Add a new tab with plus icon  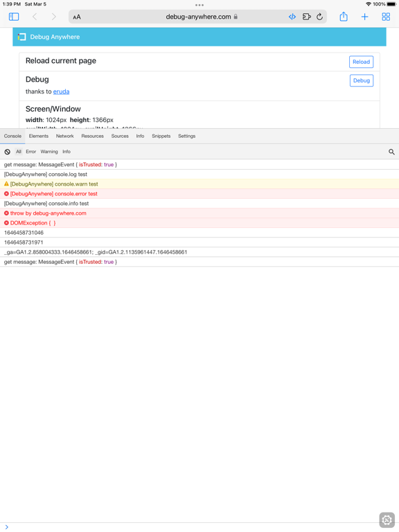(365, 17)
